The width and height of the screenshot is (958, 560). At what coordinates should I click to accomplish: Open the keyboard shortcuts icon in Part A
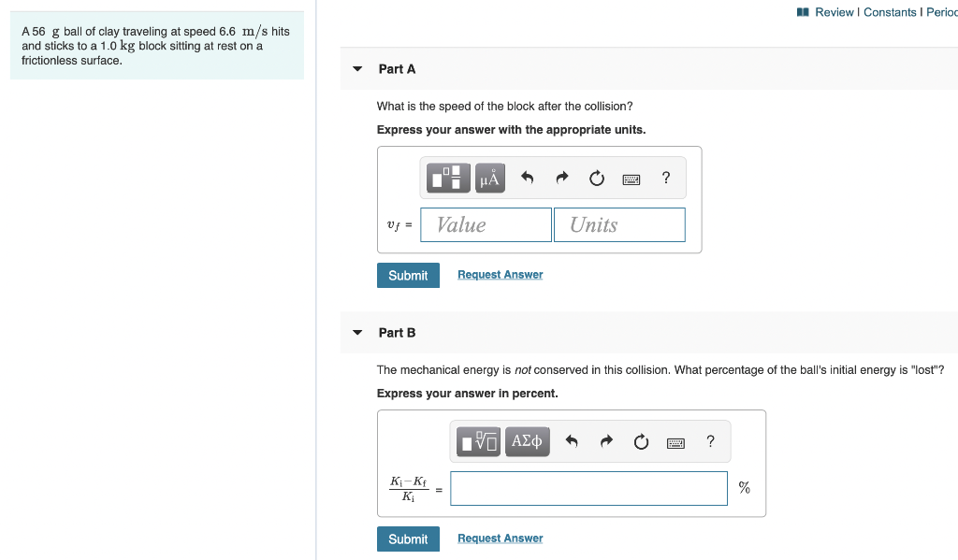coord(631,178)
